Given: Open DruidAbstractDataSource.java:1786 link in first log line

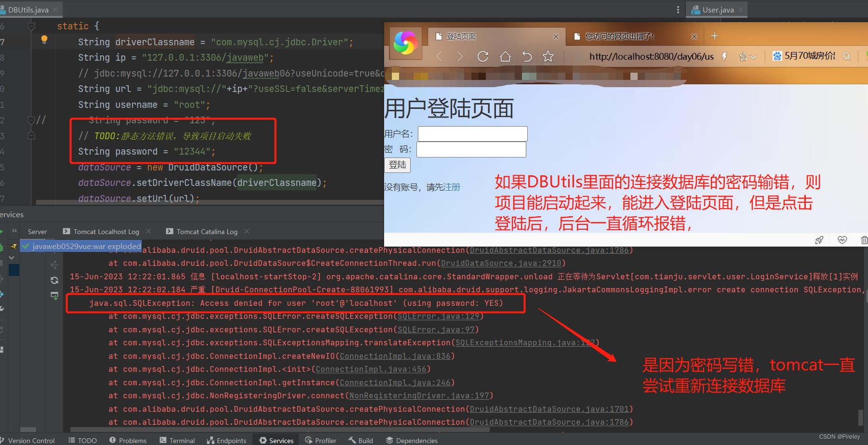Looking at the screenshot, I should 549,250.
